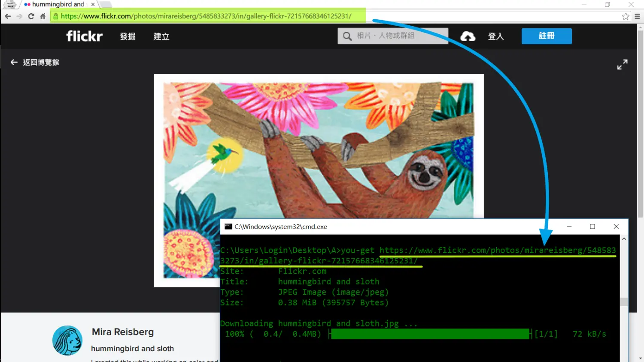Click Mira Reisberg's avatar
This screenshot has width=644, height=362.
(67, 341)
